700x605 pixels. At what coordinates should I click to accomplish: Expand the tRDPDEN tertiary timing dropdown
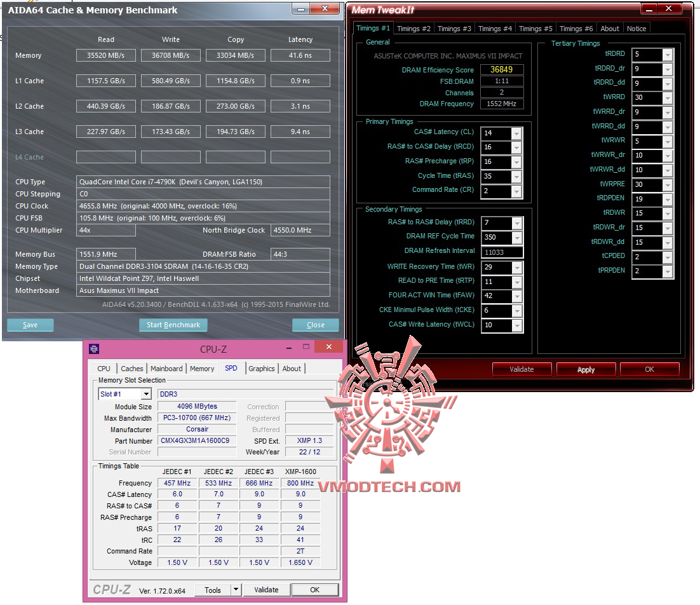click(x=668, y=200)
